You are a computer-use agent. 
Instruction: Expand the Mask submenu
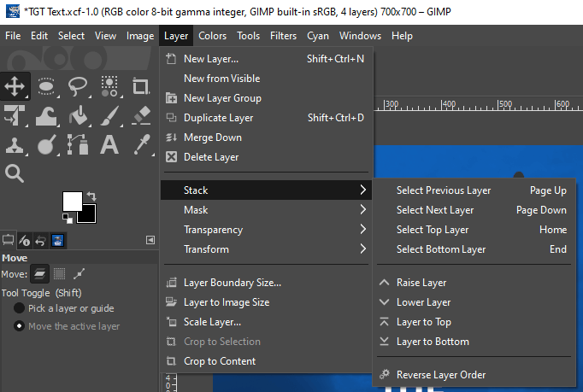[x=266, y=210]
